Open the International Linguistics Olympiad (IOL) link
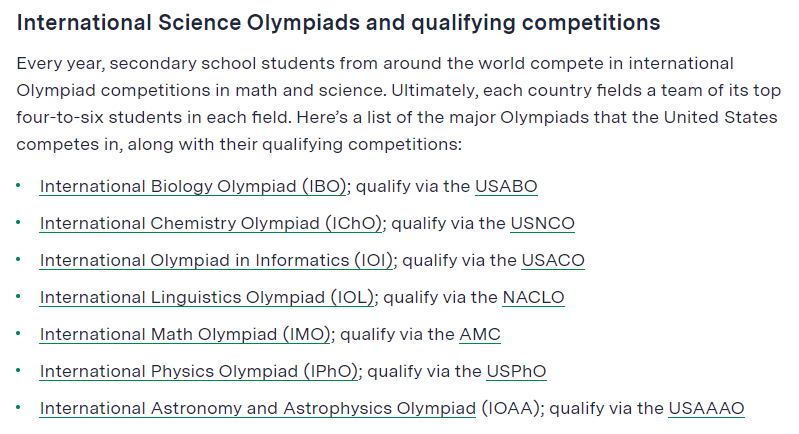 [207, 297]
